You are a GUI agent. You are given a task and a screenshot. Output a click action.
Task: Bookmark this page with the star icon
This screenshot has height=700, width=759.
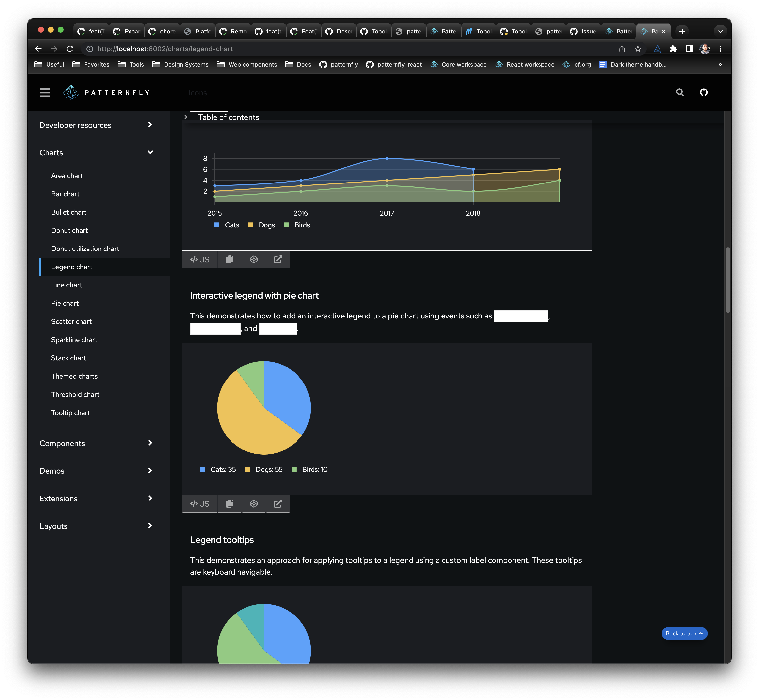point(638,49)
